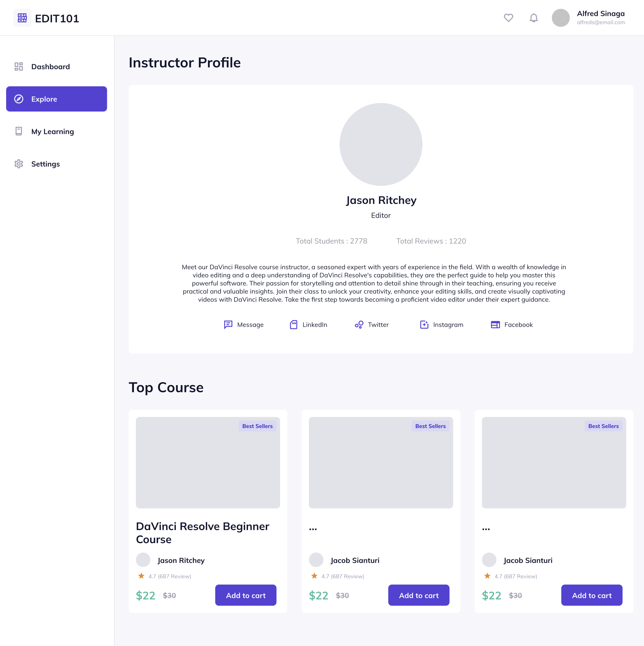Screen dimensions: 644x646
Task: Click the Instagram icon
Action: click(424, 325)
